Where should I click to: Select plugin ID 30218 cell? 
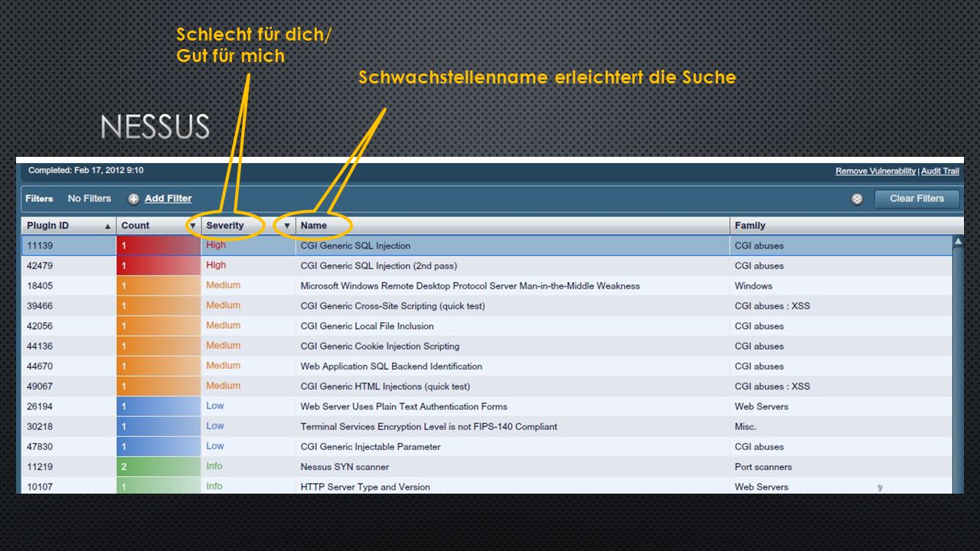(x=69, y=426)
